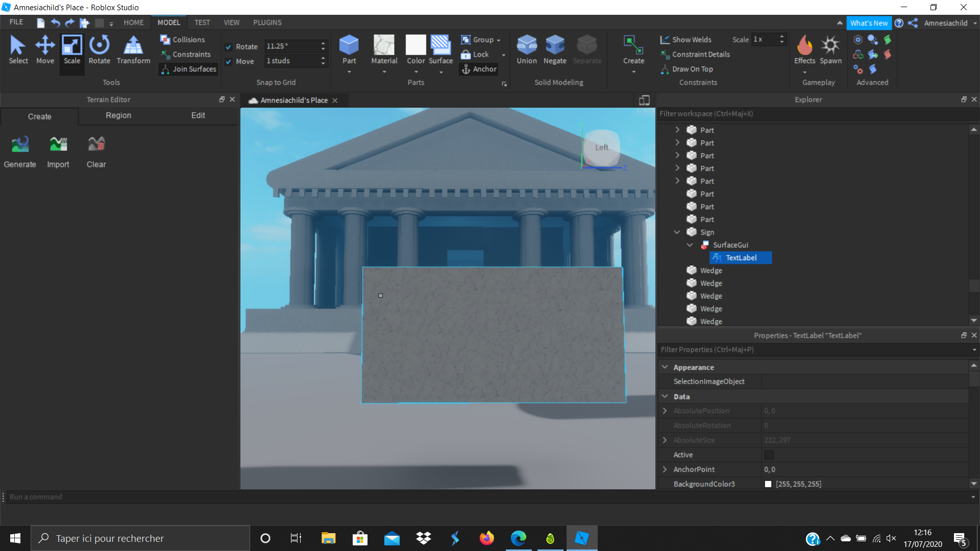This screenshot has height=551, width=980.
Task: Open Firefox from the taskbar
Action: [487, 538]
